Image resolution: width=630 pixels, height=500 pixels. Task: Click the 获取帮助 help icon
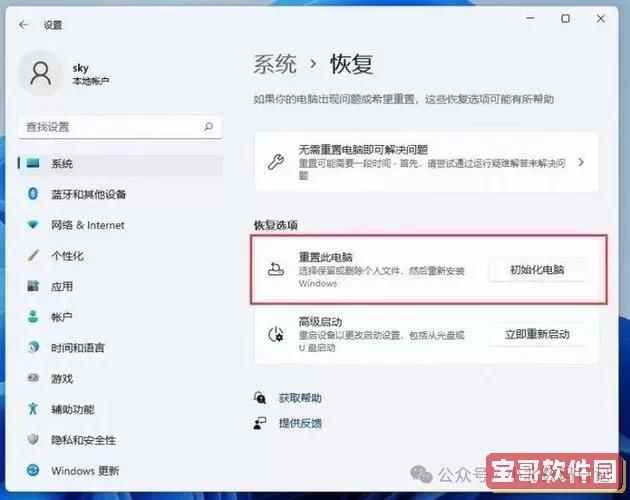tap(260, 398)
